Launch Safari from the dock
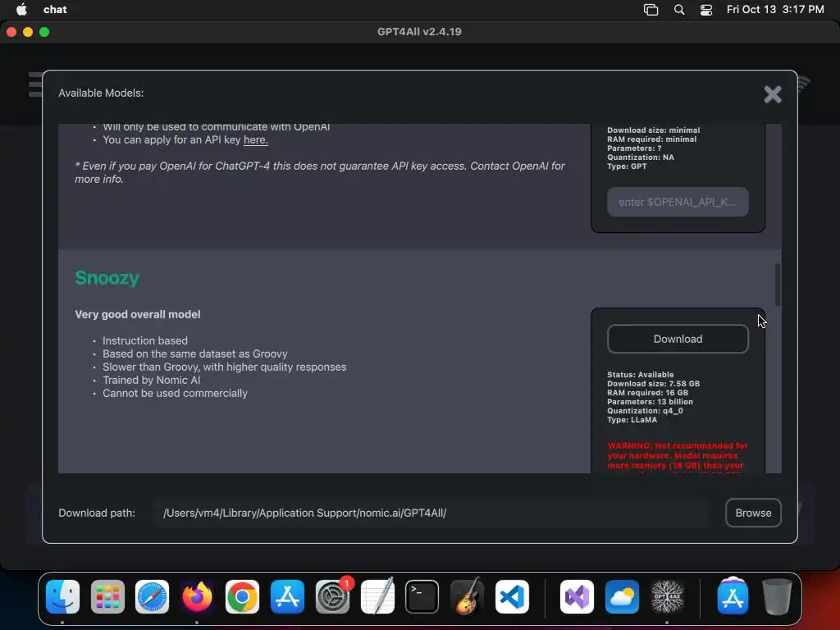 [x=152, y=597]
